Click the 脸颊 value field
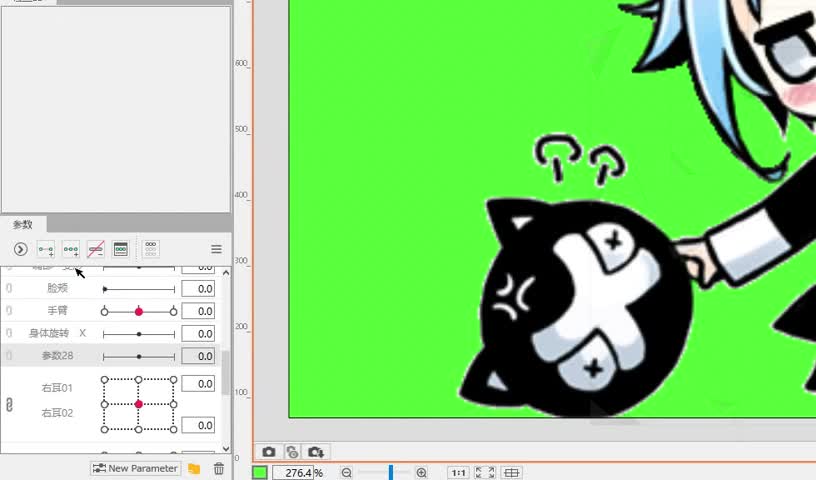The width and height of the screenshot is (816, 480). coord(198,289)
